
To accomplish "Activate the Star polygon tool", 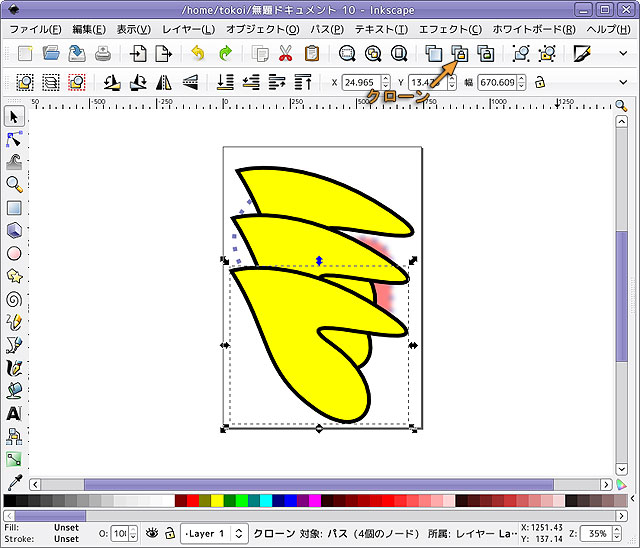I will (x=14, y=276).
